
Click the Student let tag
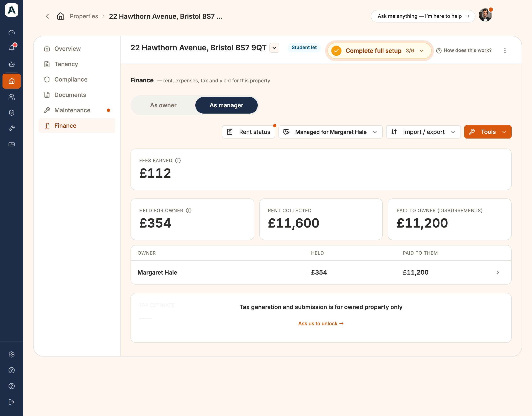pos(304,48)
